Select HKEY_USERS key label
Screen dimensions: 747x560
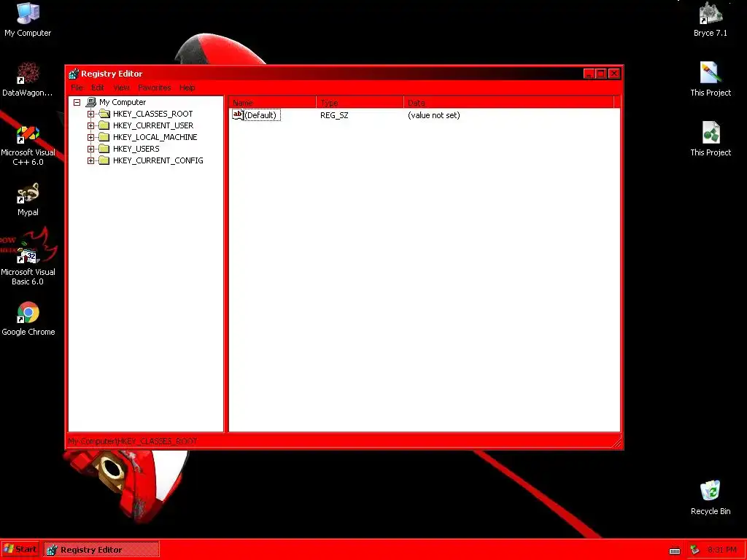click(x=136, y=149)
